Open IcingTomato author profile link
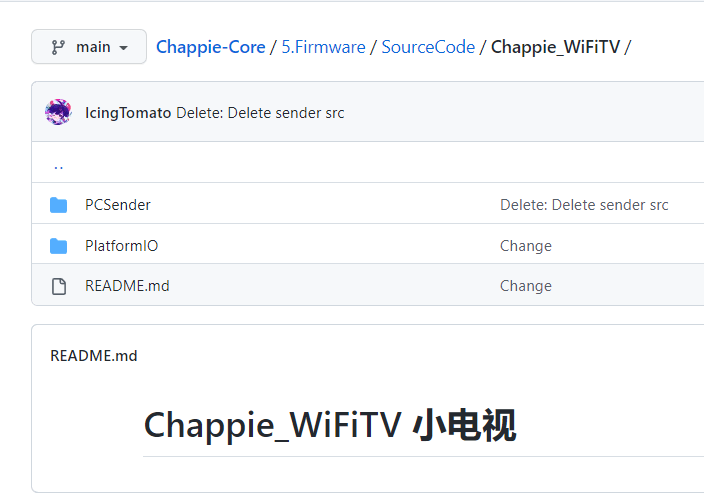This screenshot has height=500, width=704. tap(128, 113)
